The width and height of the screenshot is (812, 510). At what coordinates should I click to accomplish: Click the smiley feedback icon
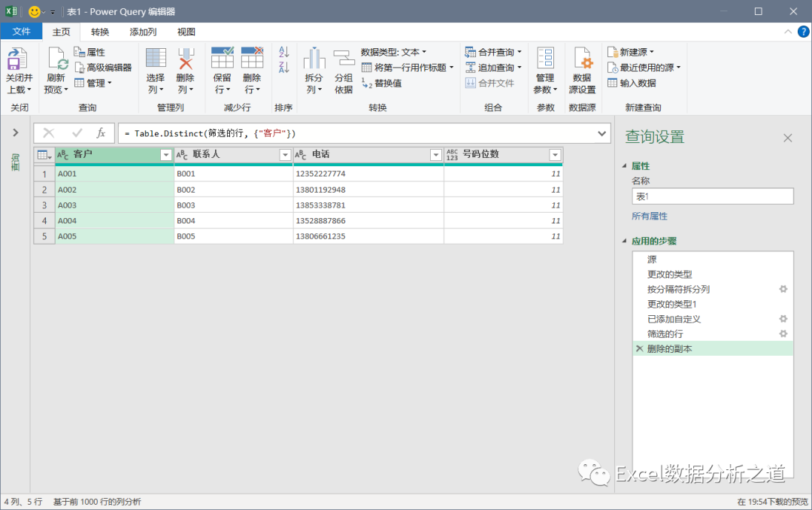(34, 11)
